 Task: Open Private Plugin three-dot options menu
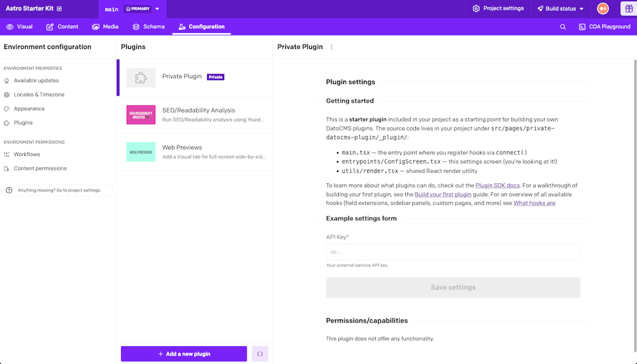[x=332, y=47]
